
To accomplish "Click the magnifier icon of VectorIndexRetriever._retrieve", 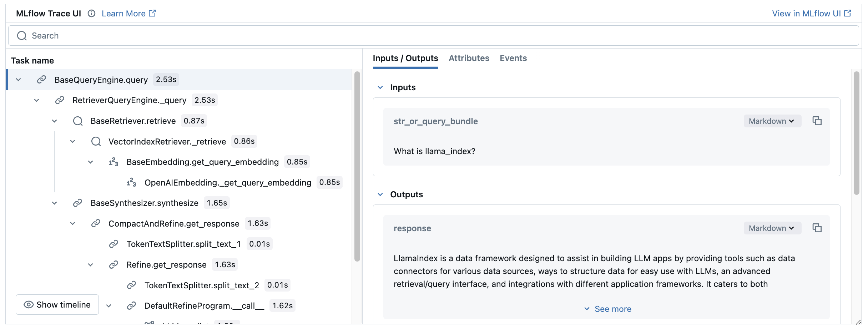I will (x=96, y=142).
